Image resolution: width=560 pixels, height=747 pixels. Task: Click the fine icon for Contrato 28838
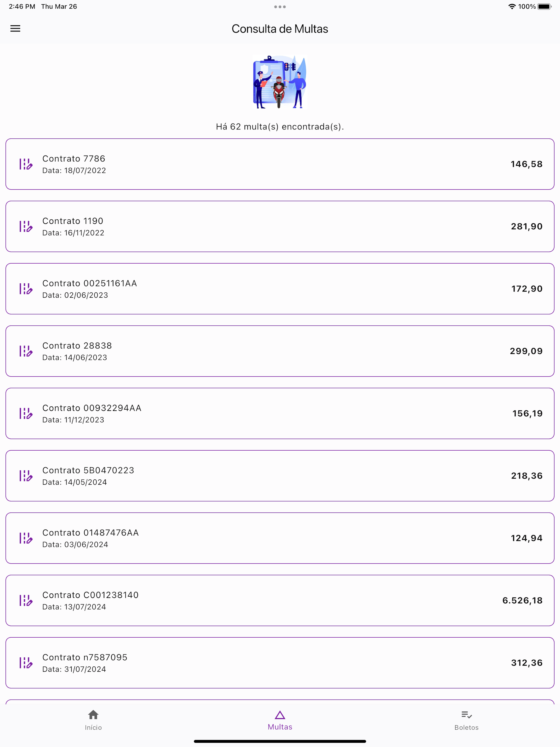[x=26, y=351]
